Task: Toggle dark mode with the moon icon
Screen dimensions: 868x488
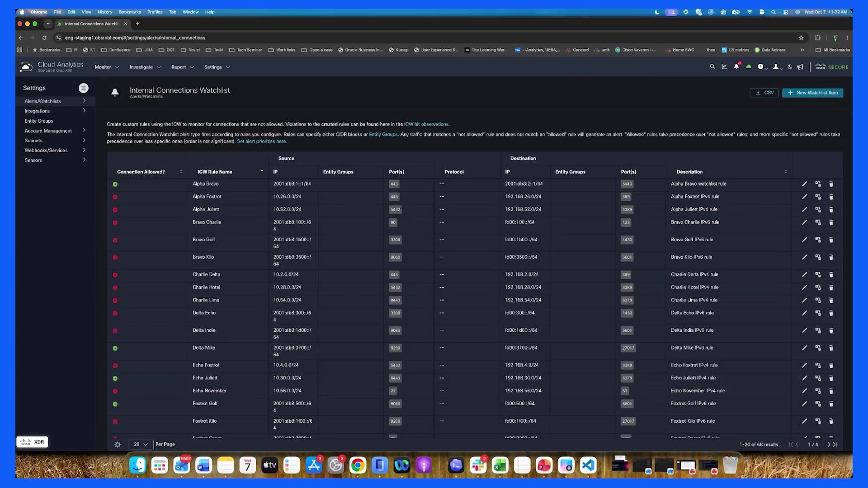Action: pyautogui.click(x=790, y=67)
